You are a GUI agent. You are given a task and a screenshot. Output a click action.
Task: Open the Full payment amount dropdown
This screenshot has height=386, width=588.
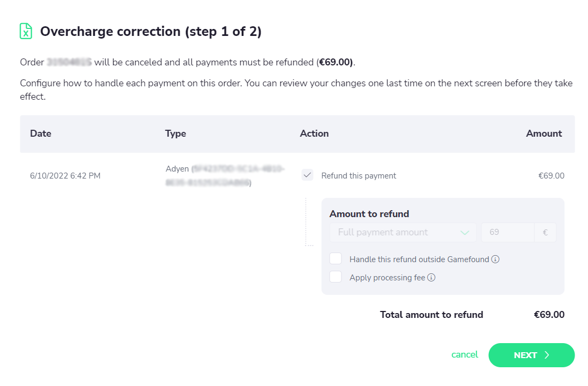coord(403,233)
